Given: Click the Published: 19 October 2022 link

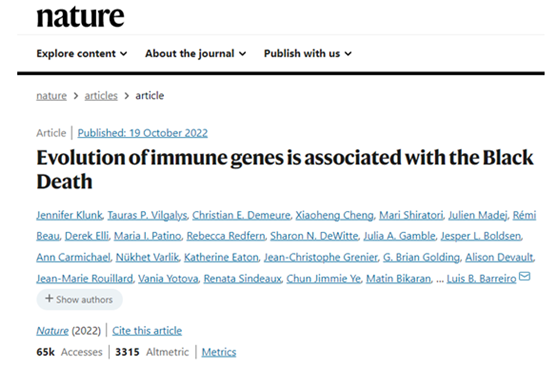Looking at the screenshot, I should pos(142,133).
